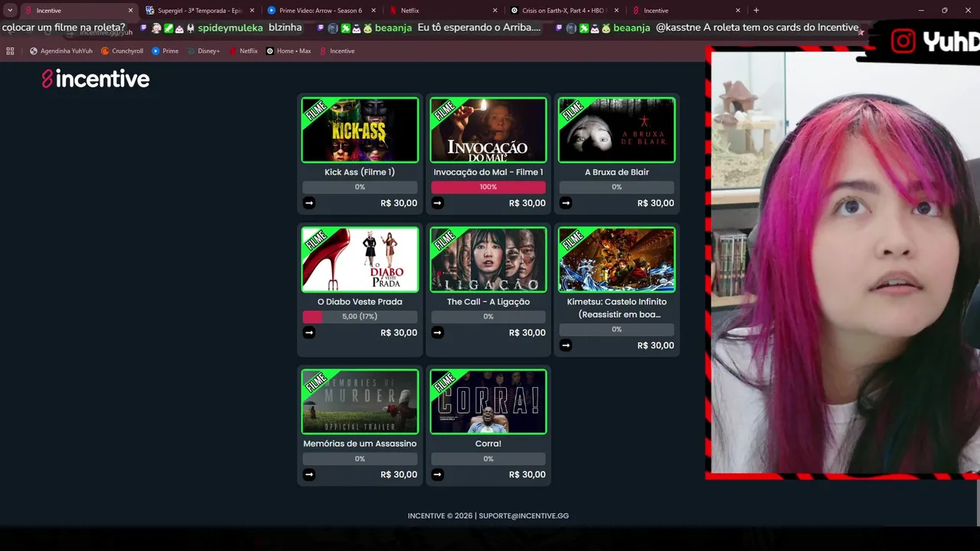Close the Prime Video Arrow tab

point(373,11)
